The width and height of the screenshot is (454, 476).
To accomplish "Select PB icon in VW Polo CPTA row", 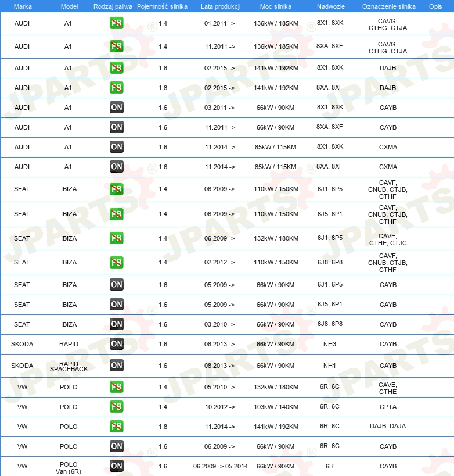I will point(117,406).
